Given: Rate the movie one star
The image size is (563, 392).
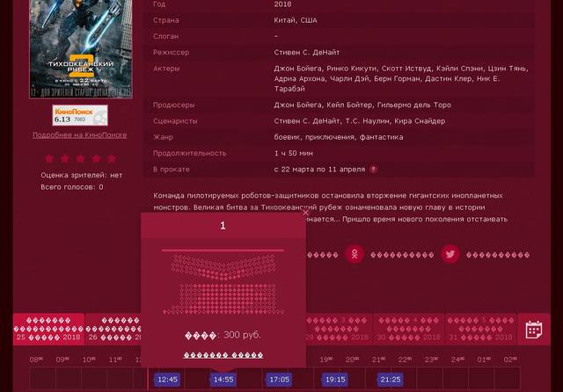Looking at the screenshot, I should 49,158.
